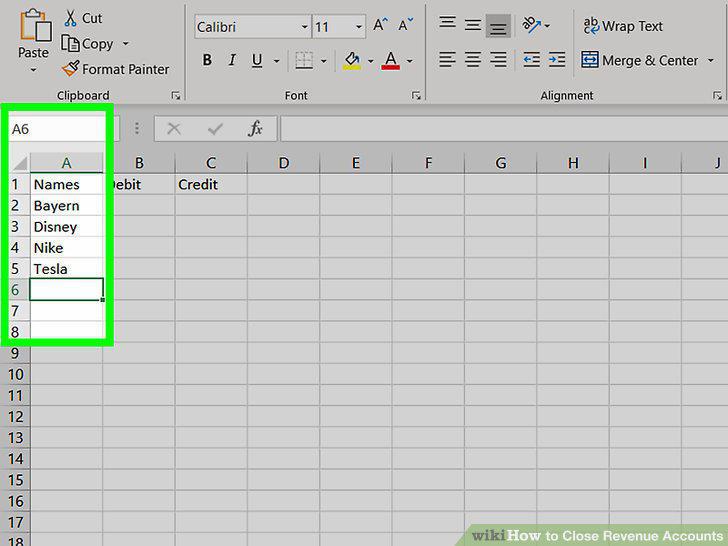The width and height of the screenshot is (728, 546).
Task: Open fill color dropdown arrow
Action: point(370,61)
